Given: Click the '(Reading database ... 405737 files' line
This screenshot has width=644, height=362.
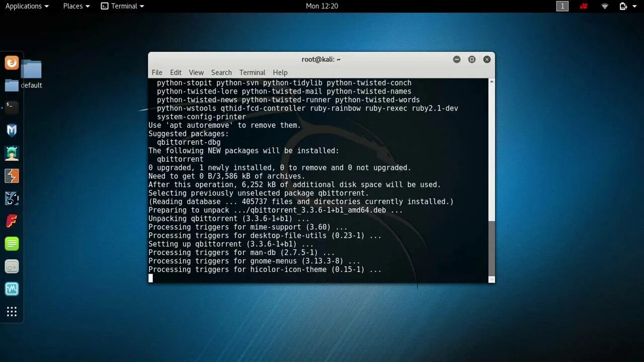Looking at the screenshot, I should [301, 202].
